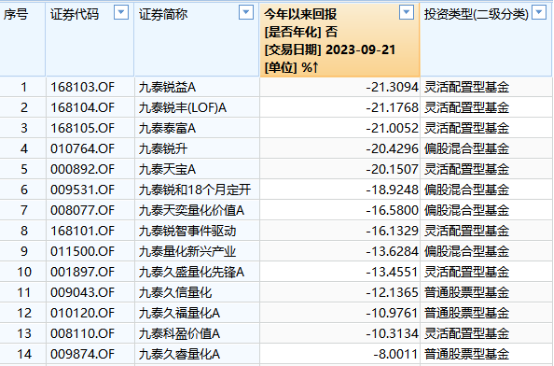Click fund name 九泰久福量化A

[179, 313]
